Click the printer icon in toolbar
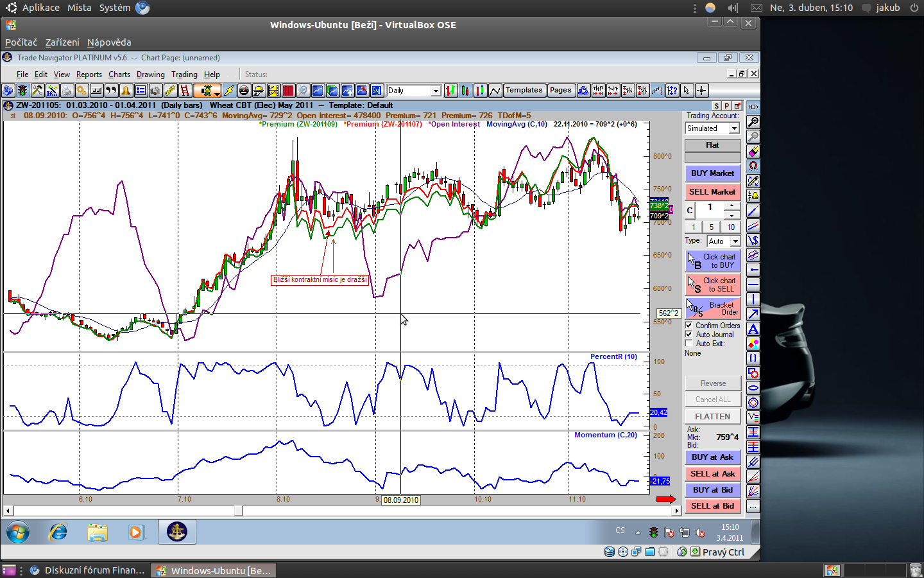This screenshot has height=578, width=924. click(67, 91)
